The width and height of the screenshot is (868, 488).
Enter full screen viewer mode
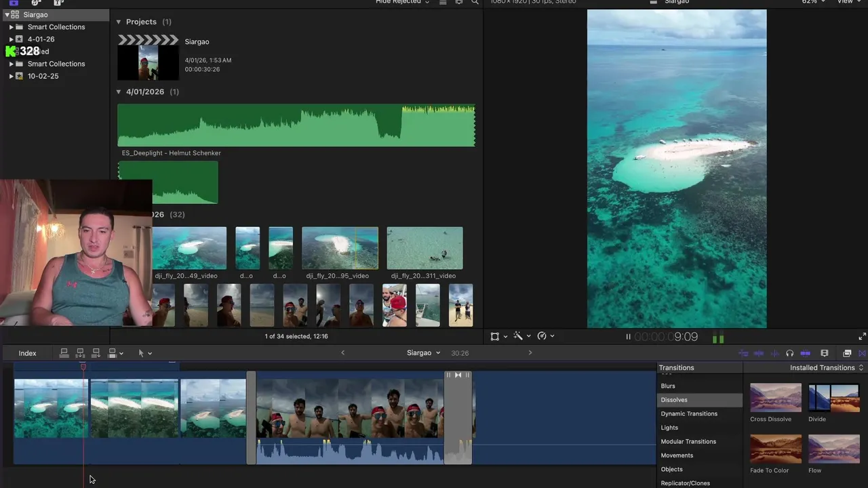point(862,336)
